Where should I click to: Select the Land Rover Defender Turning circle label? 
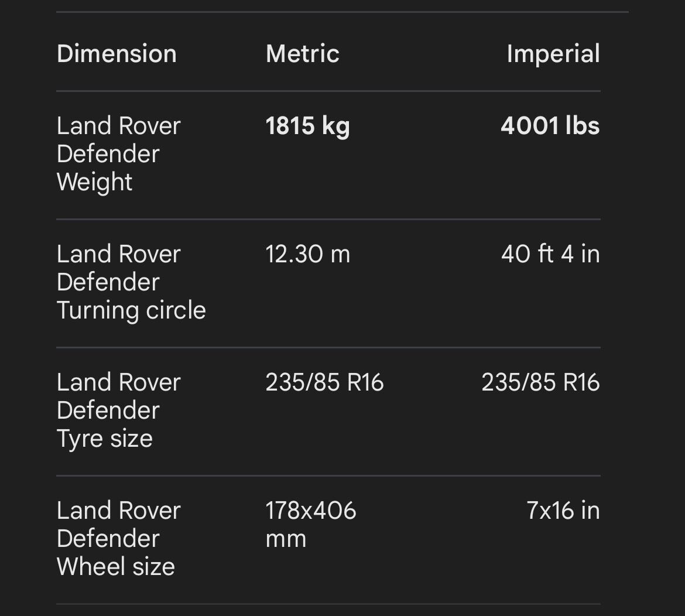[x=131, y=282]
